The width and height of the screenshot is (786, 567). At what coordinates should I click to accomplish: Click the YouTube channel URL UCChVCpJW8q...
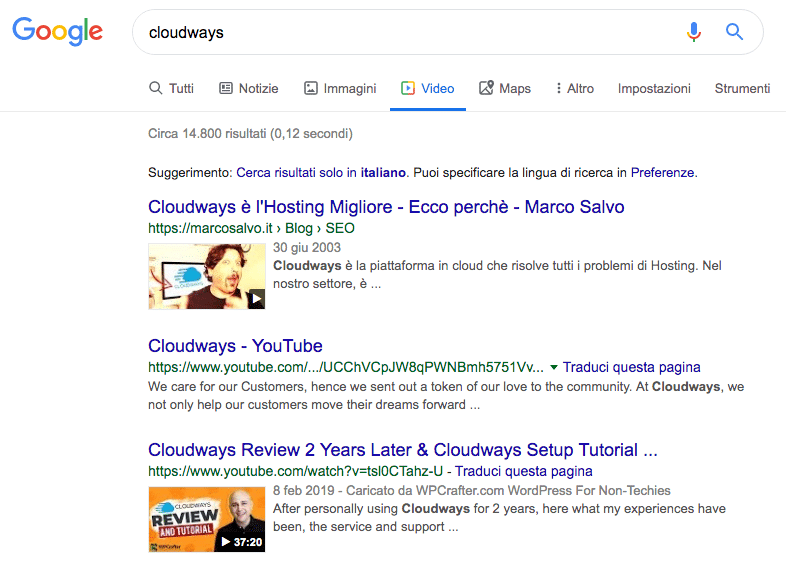click(x=345, y=367)
